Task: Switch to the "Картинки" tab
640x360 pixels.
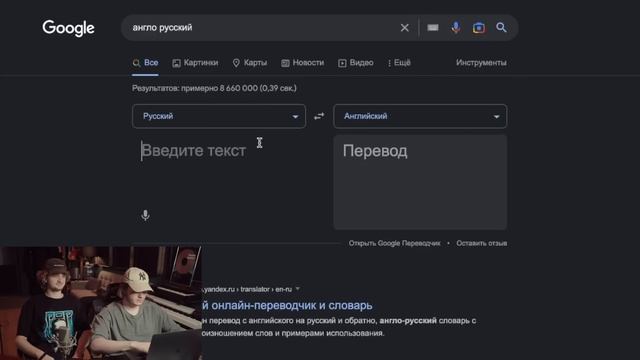Action: pyautogui.click(x=195, y=63)
